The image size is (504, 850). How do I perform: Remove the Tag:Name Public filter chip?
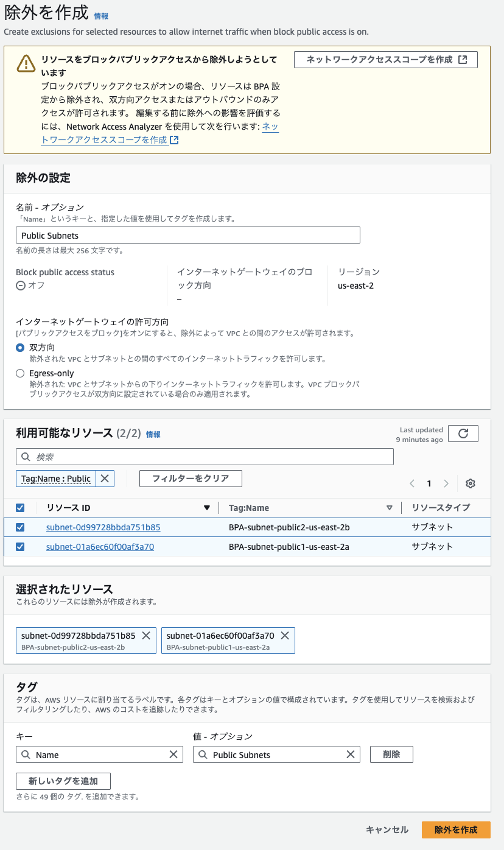[x=106, y=478]
